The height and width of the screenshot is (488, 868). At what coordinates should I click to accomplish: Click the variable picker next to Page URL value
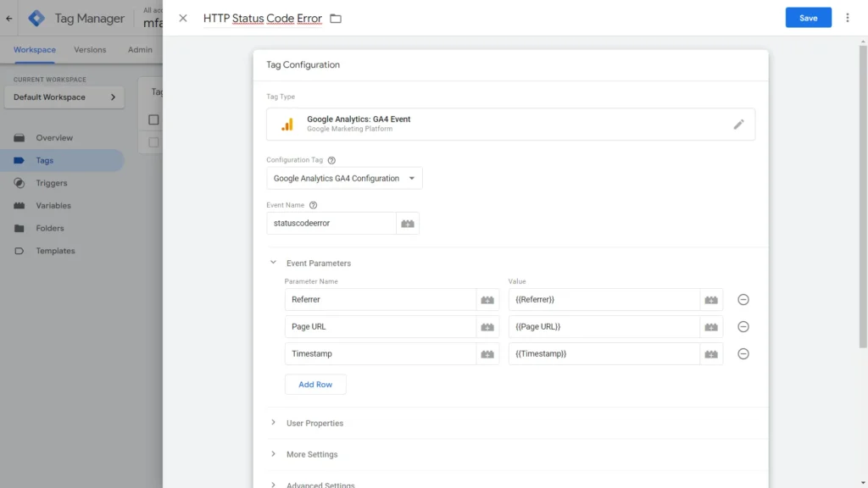[711, 326]
